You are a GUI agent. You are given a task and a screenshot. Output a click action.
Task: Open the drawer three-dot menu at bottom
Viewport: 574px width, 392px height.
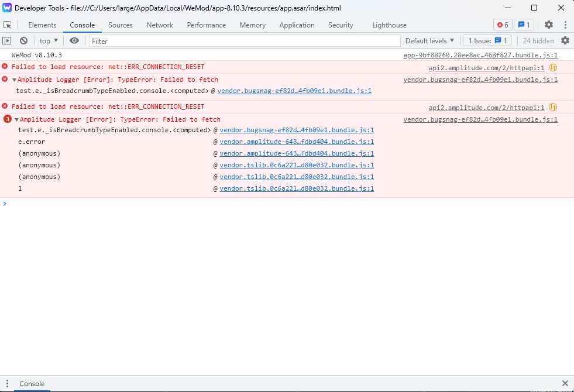8,384
